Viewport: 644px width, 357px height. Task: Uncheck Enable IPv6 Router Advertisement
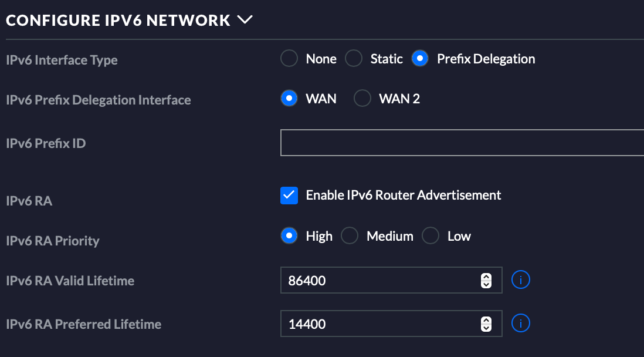pyautogui.click(x=289, y=196)
